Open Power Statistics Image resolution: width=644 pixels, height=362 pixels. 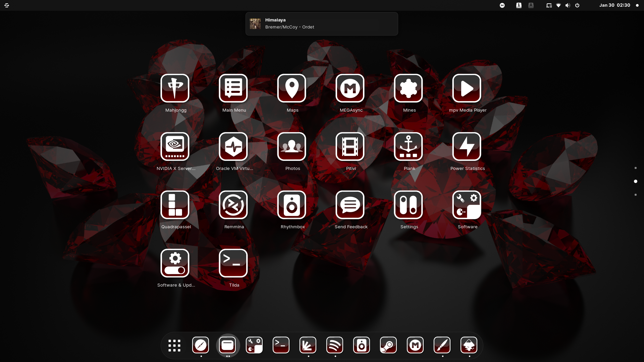tap(467, 146)
